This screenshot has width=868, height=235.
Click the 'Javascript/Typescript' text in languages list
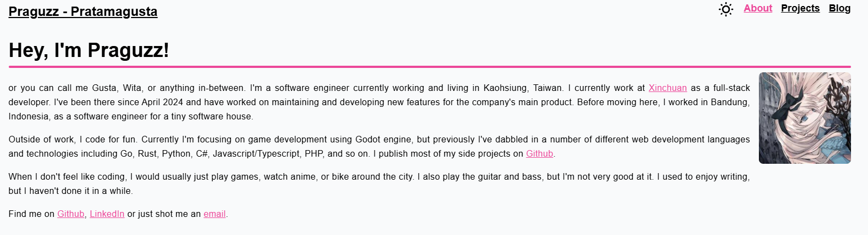[x=257, y=153]
